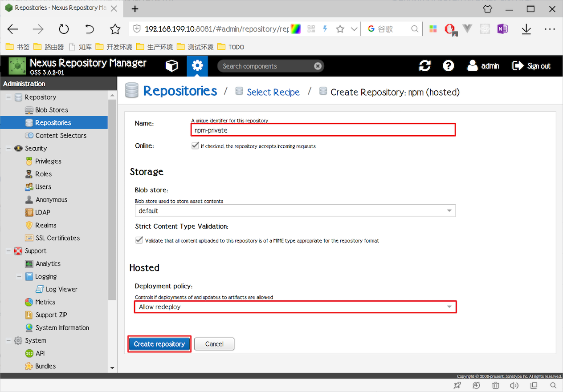This screenshot has height=392, width=563.
Task: Open Metrics page
Action: coord(45,302)
